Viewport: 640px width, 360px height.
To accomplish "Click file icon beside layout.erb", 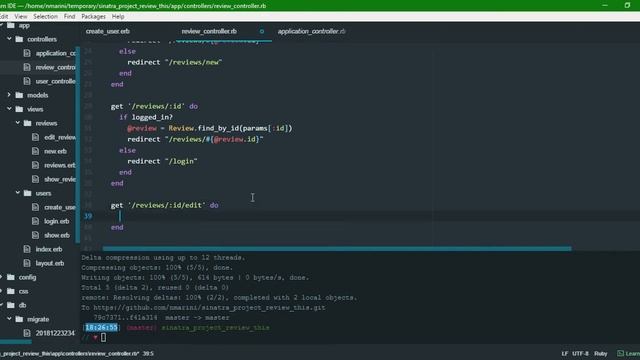I will click(x=27, y=263).
